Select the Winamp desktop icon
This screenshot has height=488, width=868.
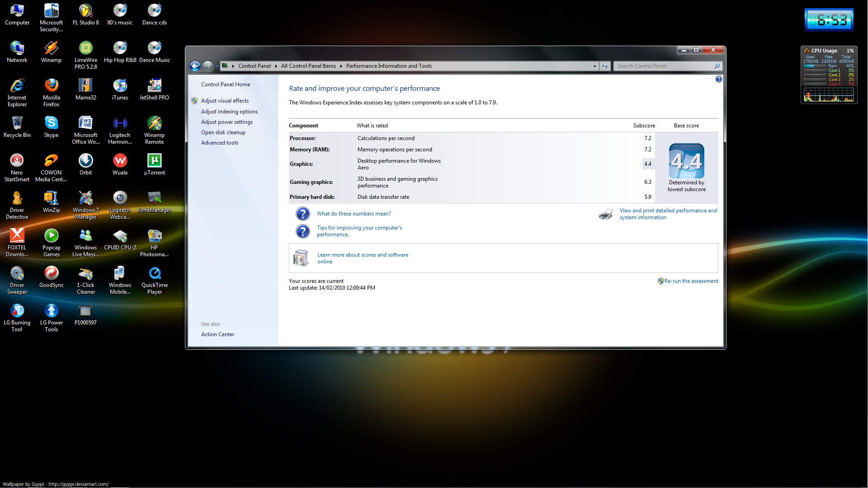click(51, 52)
